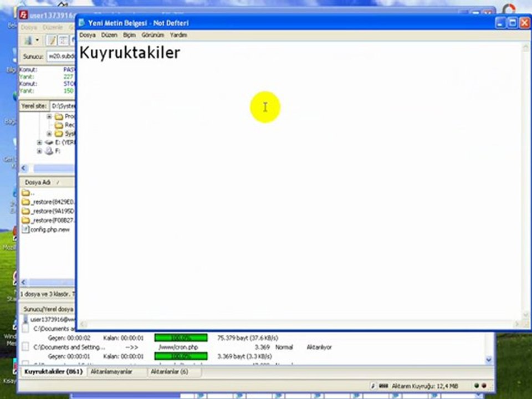Toggle the local directory tree toolbar icon in FileZilla

63,40
